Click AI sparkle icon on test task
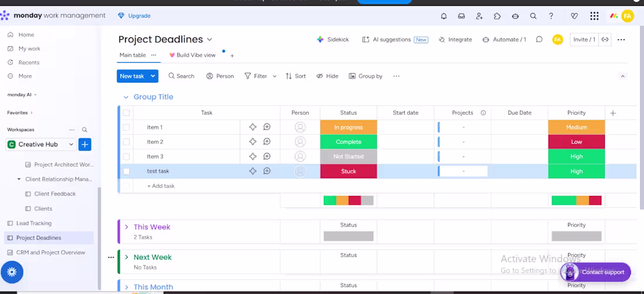The height and width of the screenshot is (294, 644). 252,171
